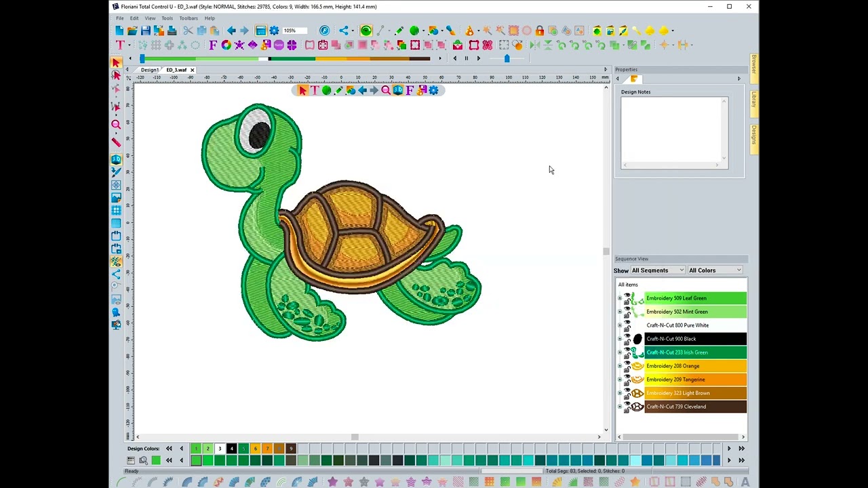Click the Share icon in toolbar
Screen dimensions: 868x488
pyautogui.click(x=343, y=30)
